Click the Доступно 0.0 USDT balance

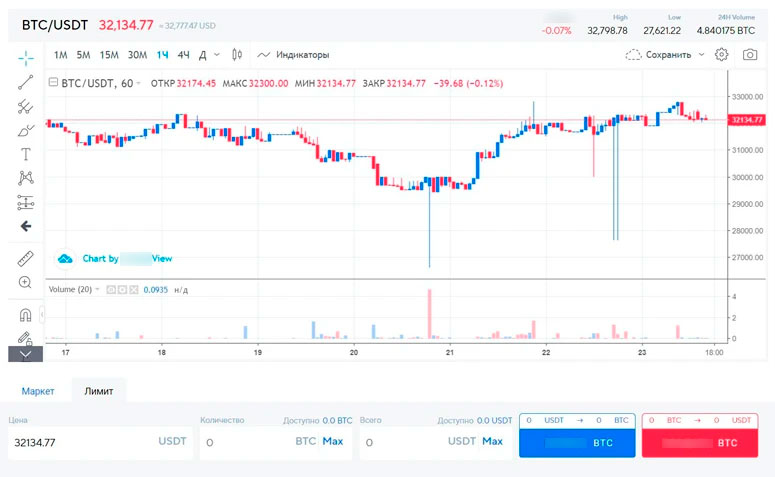point(474,421)
